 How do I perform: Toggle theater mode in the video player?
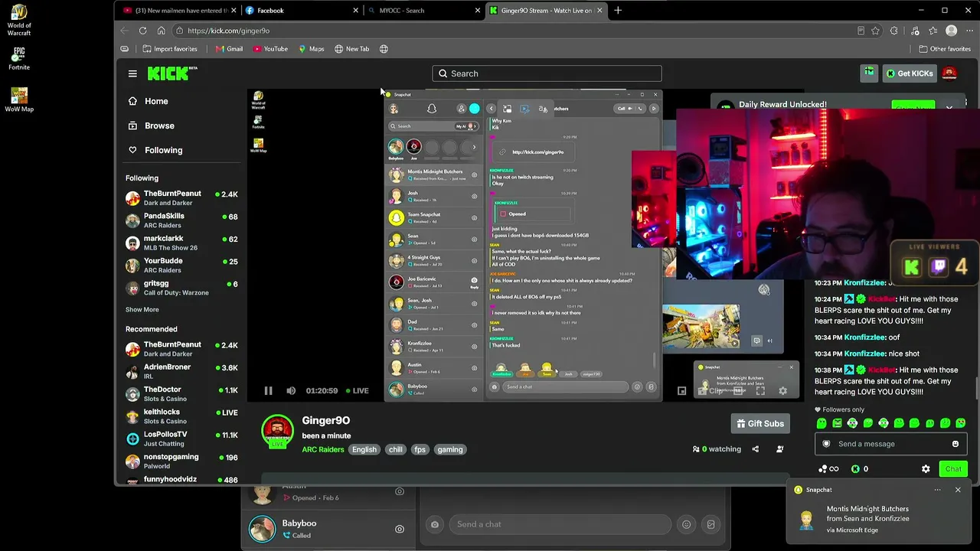(x=738, y=391)
